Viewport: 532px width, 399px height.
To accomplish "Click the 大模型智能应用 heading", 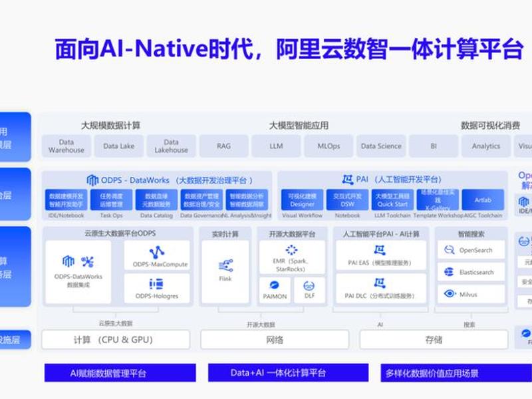I will click(299, 126).
